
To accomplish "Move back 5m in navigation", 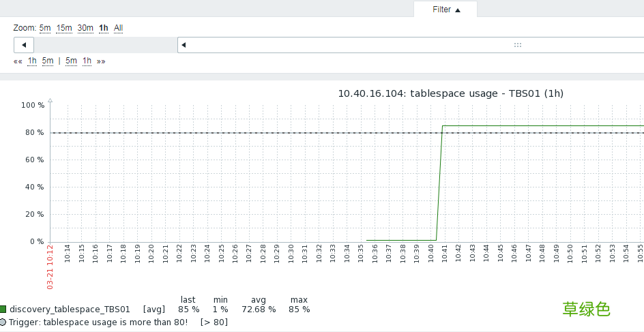I will (48, 61).
